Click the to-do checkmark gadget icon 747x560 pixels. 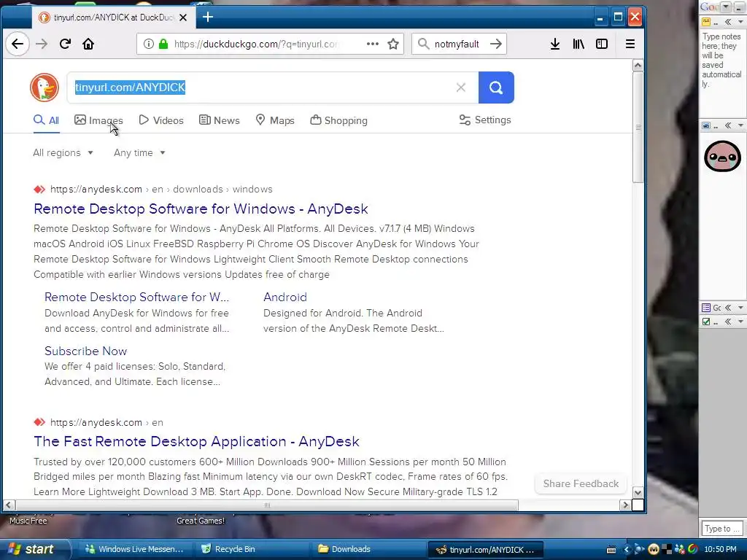(706, 322)
